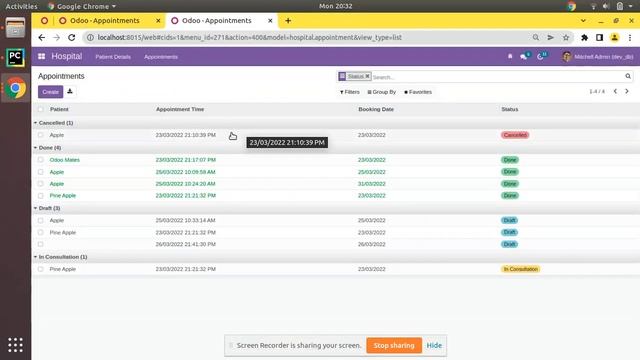Check the Draft Apple row checkbox
This screenshot has width=640, height=360.
point(40,220)
